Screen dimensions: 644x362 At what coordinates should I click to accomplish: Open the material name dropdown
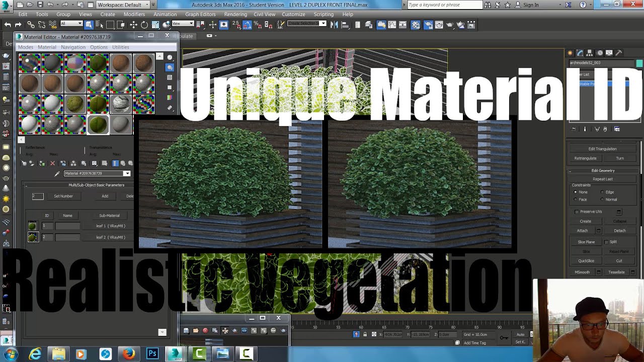click(127, 173)
